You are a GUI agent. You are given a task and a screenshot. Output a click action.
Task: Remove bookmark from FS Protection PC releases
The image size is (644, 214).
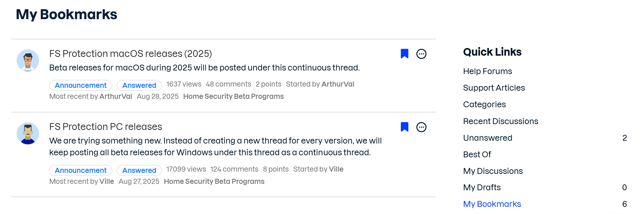coord(404,127)
